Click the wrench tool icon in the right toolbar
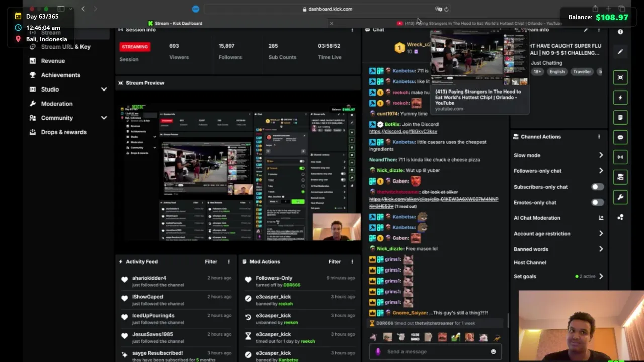Image resolution: width=644 pixels, height=362 pixels. tap(620, 197)
